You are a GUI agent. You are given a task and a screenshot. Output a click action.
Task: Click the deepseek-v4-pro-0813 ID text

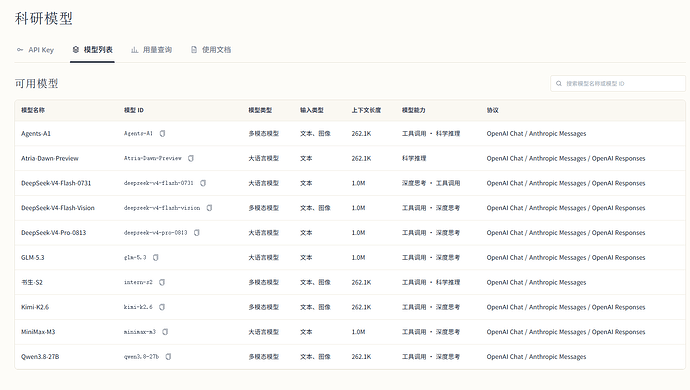pos(156,232)
